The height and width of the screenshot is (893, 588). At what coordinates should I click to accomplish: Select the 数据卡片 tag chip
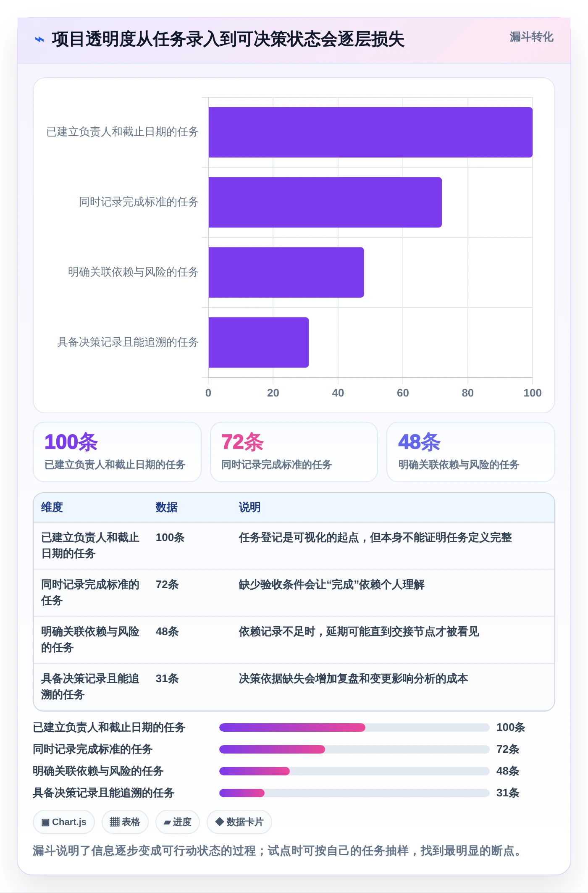(x=239, y=822)
